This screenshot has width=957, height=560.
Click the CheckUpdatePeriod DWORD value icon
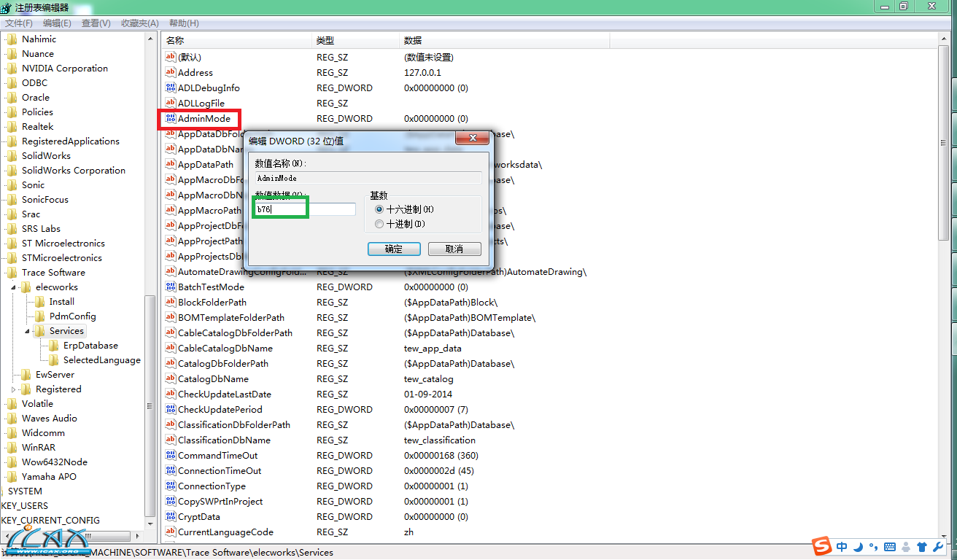pos(171,409)
